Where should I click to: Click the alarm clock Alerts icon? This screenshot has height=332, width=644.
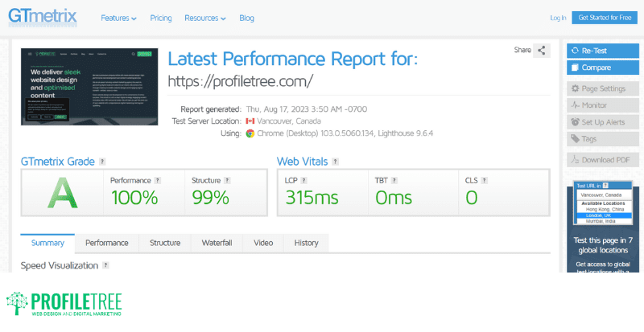coord(575,122)
